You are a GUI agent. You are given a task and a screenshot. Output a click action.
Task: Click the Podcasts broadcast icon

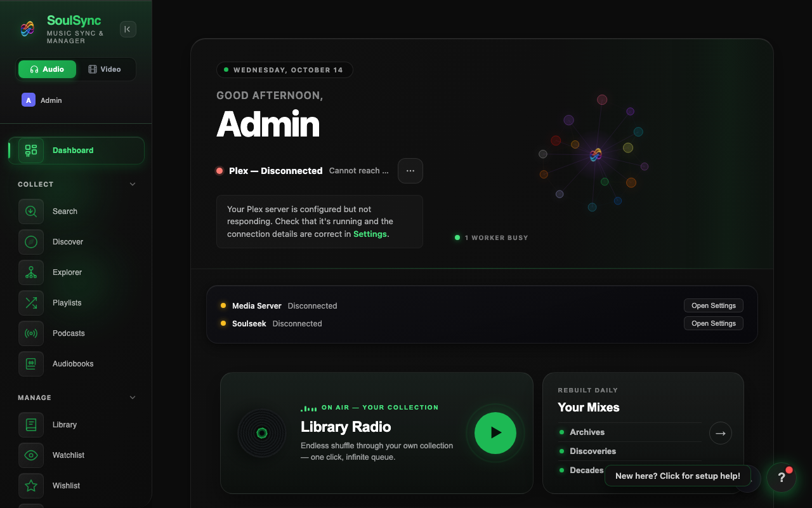point(31,333)
